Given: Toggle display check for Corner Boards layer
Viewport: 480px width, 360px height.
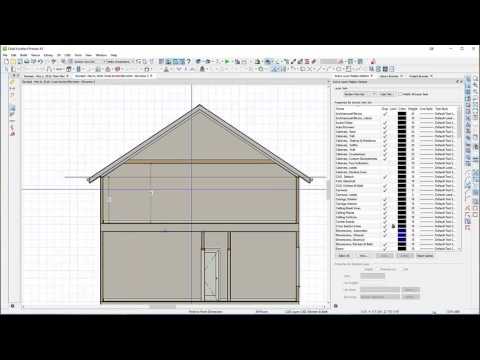Looking at the screenshot, I should (385, 222).
